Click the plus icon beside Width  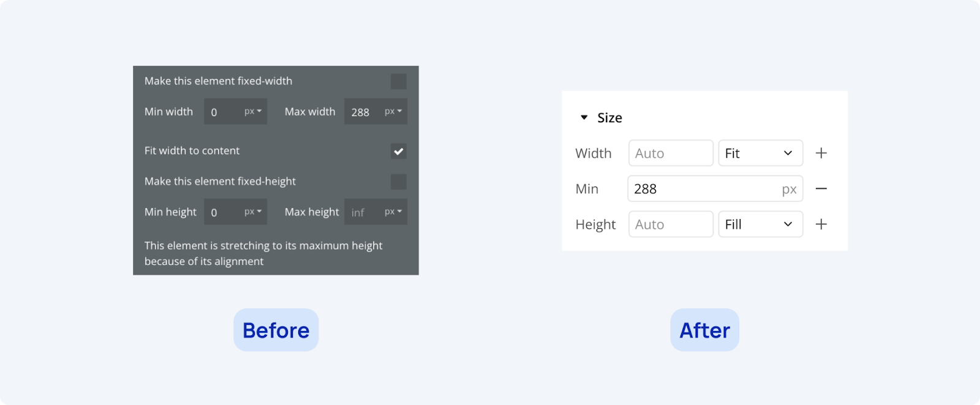pyautogui.click(x=821, y=153)
